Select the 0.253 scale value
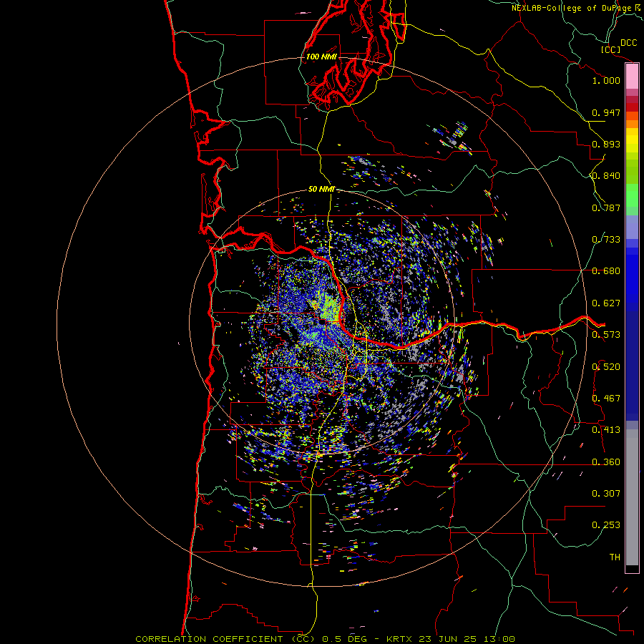644x644 pixels. [x=606, y=525]
